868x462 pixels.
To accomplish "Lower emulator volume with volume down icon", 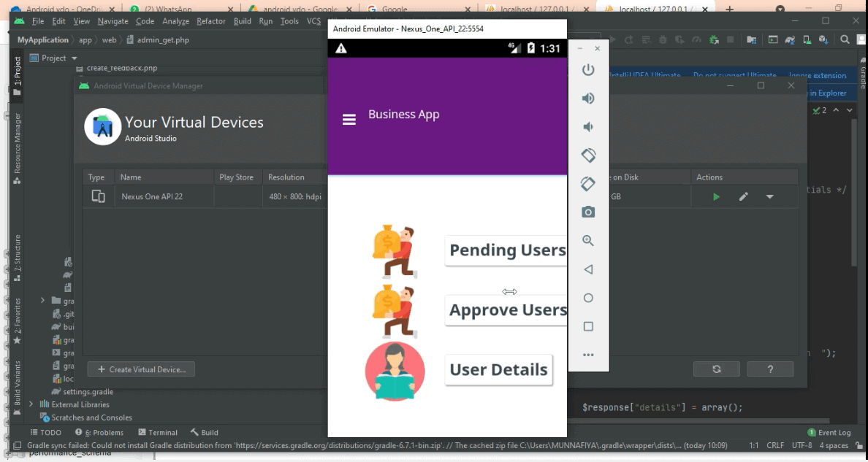I will coord(588,127).
